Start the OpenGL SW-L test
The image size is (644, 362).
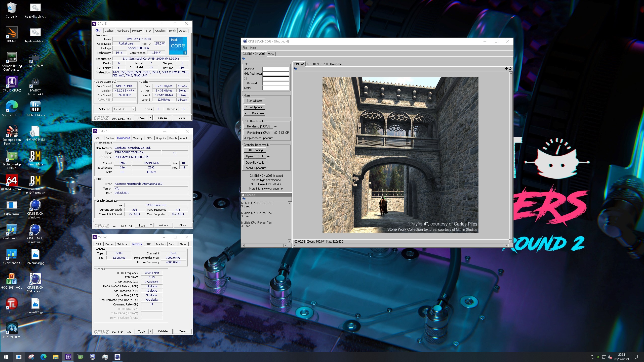coord(255,156)
